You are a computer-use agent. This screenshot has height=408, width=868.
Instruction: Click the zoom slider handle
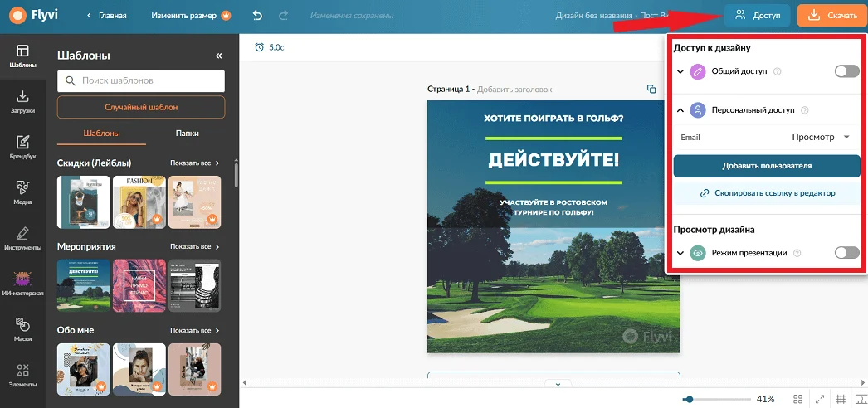[x=689, y=399]
